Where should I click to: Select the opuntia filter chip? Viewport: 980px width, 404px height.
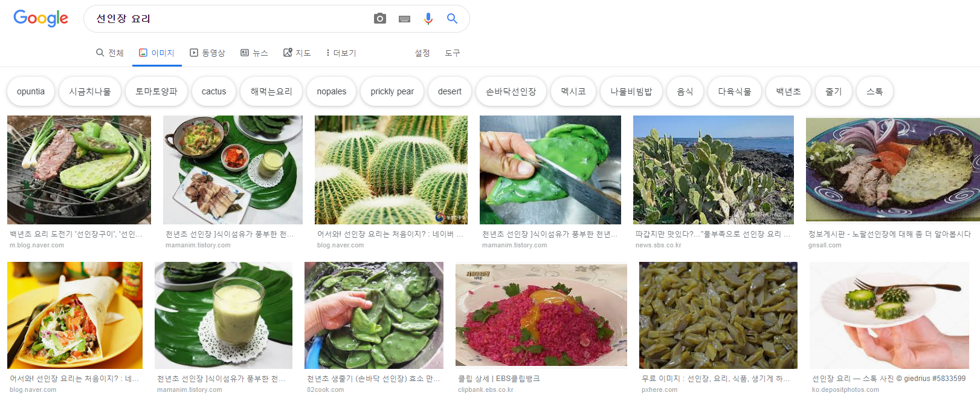tap(31, 91)
